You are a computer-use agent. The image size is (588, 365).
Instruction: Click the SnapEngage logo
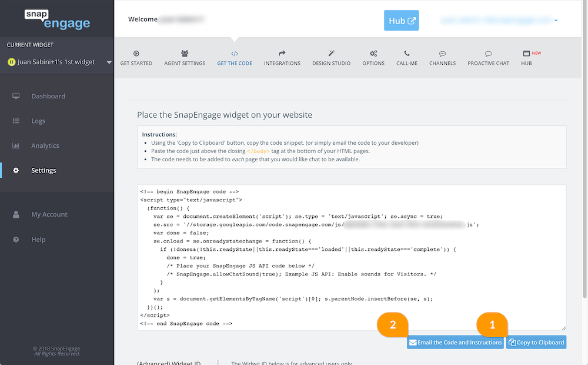click(x=58, y=19)
